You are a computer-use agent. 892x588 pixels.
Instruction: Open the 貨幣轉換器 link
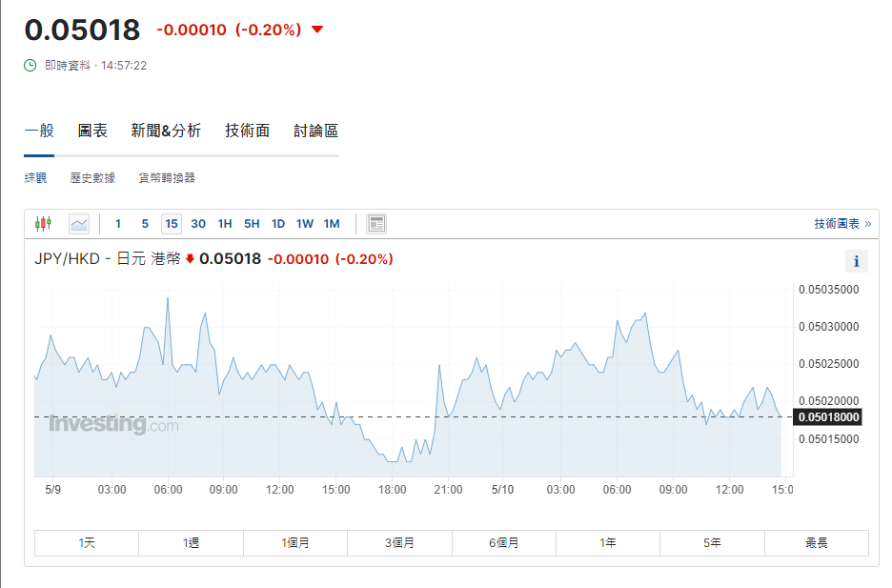click(x=167, y=178)
